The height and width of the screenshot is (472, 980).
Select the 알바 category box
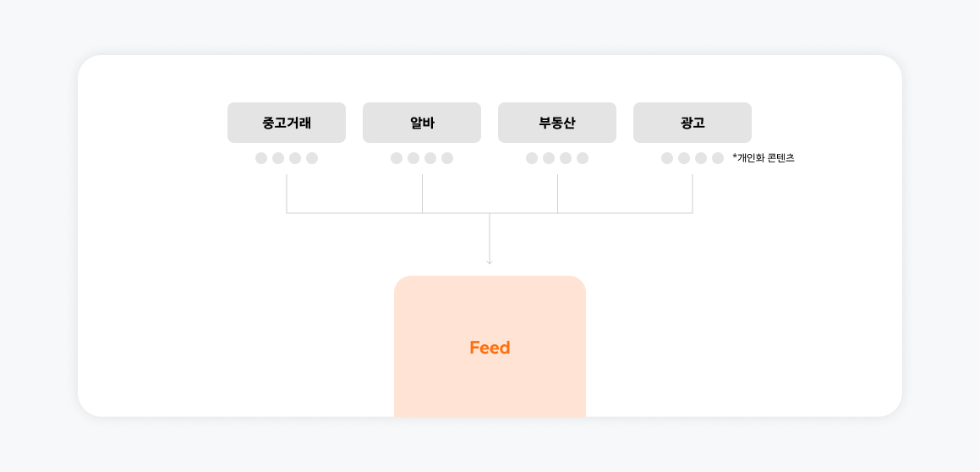(x=422, y=123)
